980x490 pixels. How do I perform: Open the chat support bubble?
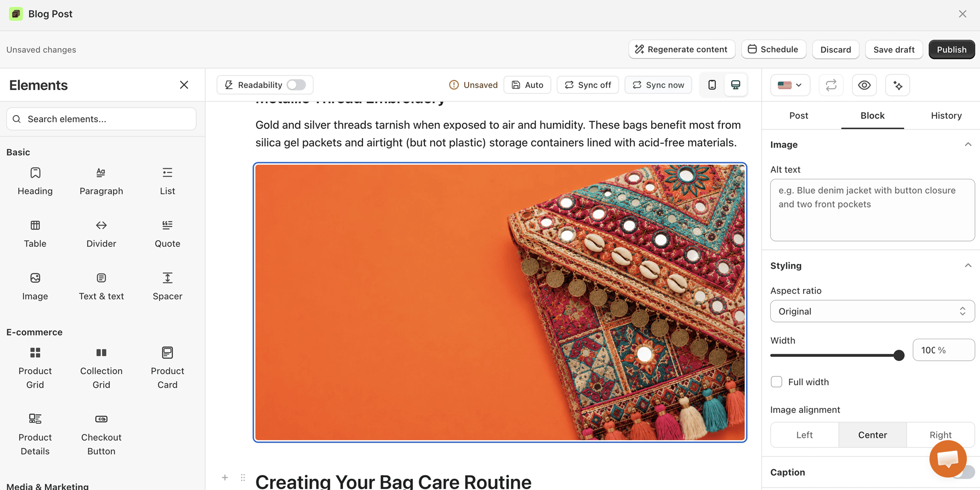point(948,459)
